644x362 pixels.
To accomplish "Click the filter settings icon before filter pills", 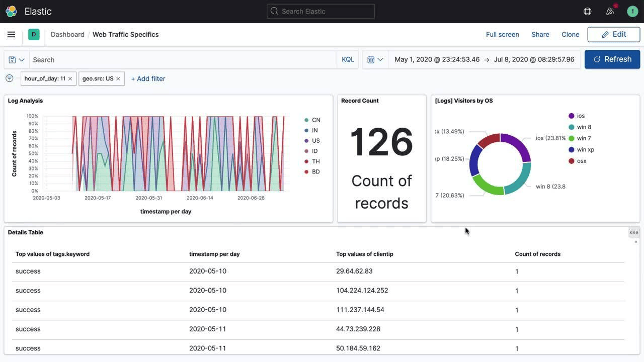I will tap(9, 78).
